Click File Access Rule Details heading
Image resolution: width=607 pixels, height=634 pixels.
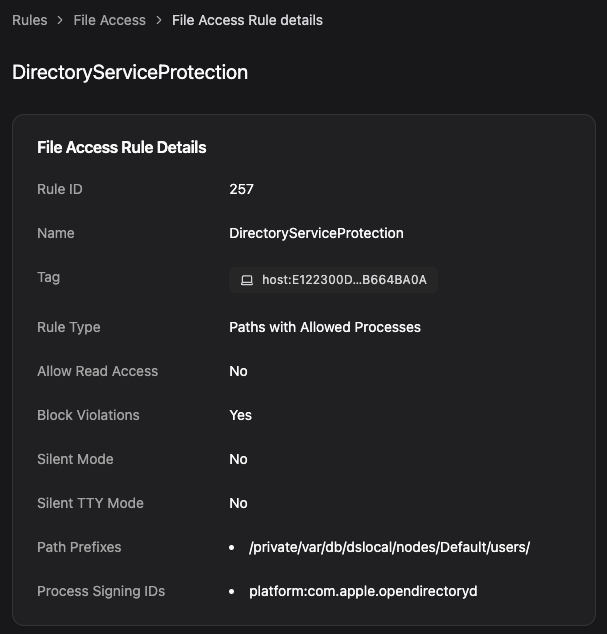pyautogui.click(x=121, y=147)
